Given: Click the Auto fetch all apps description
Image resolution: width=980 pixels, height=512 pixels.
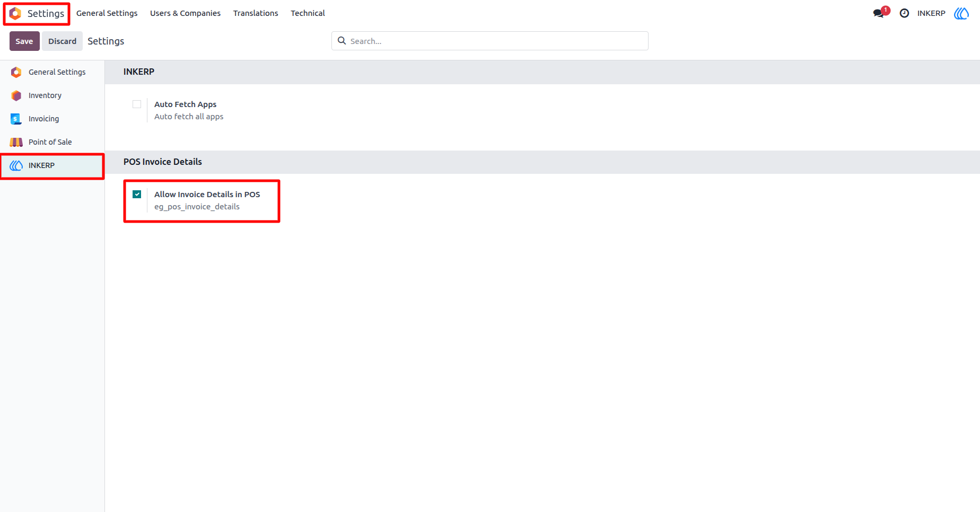Looking at the screenshot, I should pyautogui.click(x=189, y=117).
